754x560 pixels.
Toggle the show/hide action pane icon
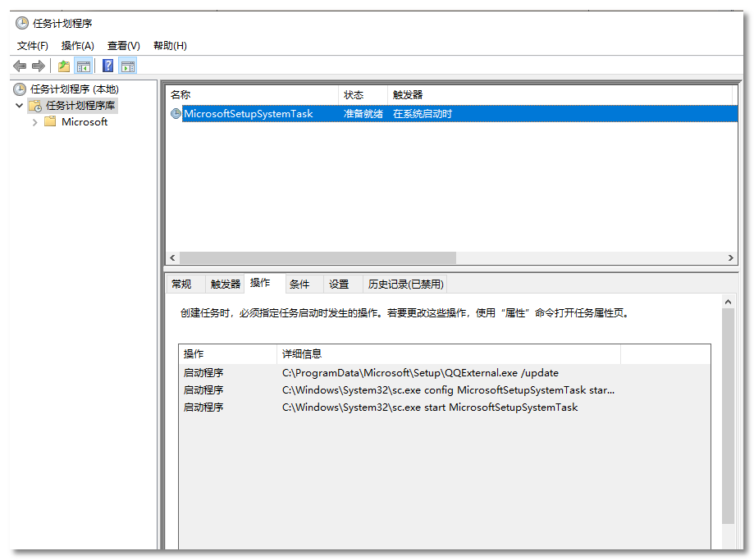click(x=127, y=66)
